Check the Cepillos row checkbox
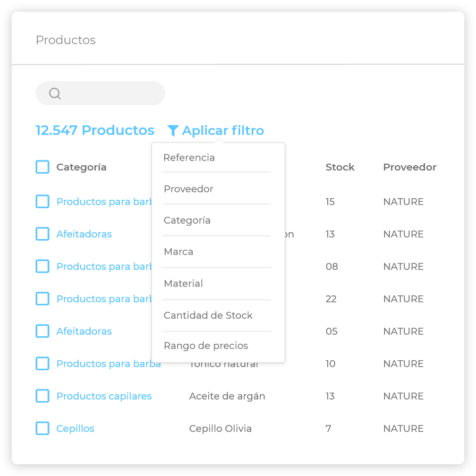This screenshot has width=476, height=476. click(x=42, y=428)
